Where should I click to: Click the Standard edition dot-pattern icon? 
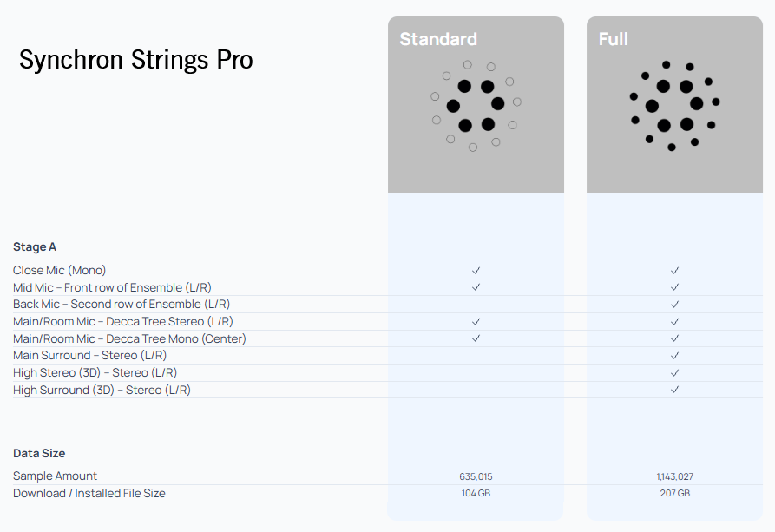(476, 106)
